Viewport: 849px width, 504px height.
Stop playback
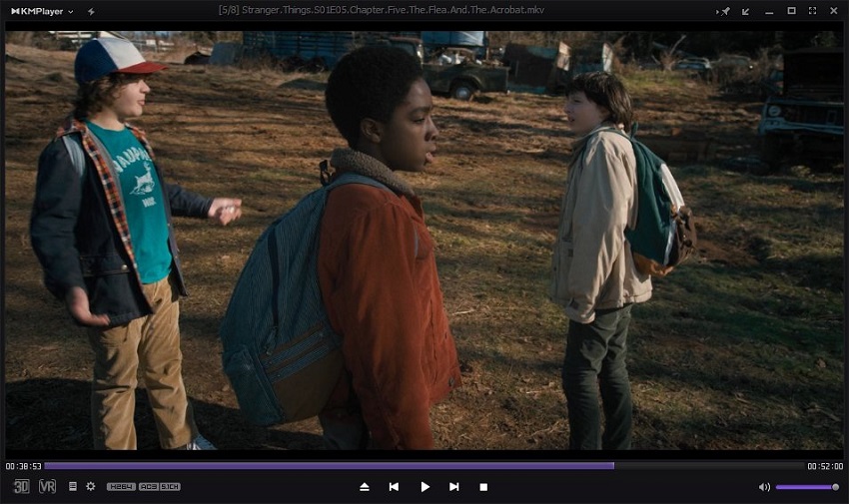tap(483, 486)
